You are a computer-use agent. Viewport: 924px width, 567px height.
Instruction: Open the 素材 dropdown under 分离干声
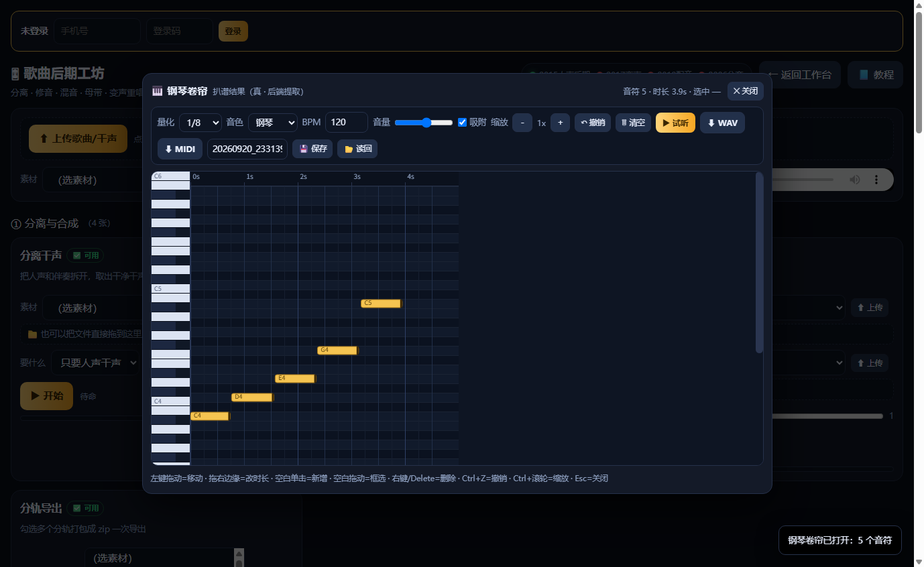click(x=94, y=308)
